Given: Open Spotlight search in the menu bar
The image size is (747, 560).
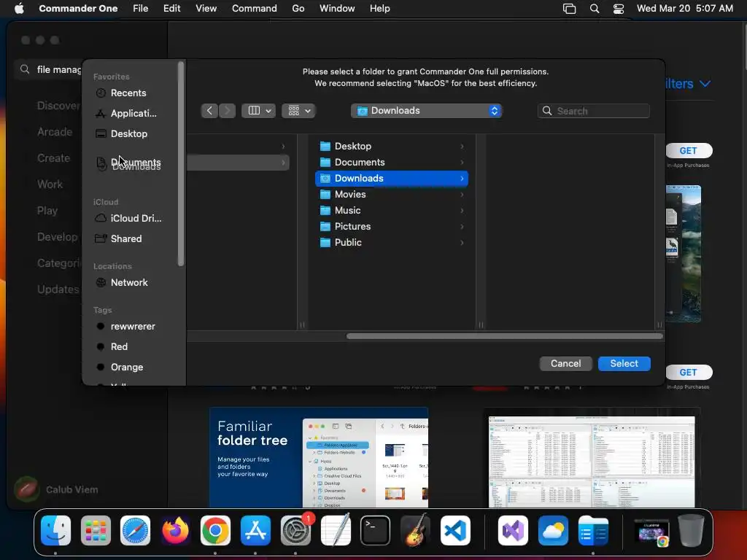Looking at the screenshot, I should click(594, 9).
